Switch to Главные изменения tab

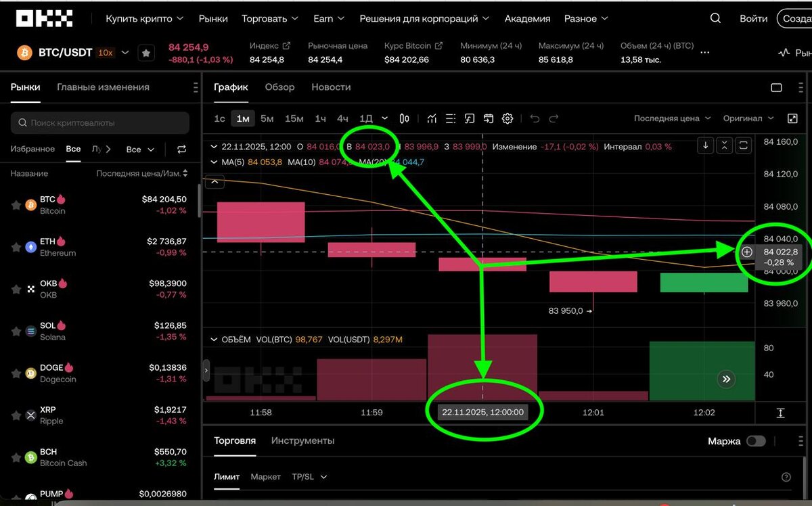click(x=103, y=87)
